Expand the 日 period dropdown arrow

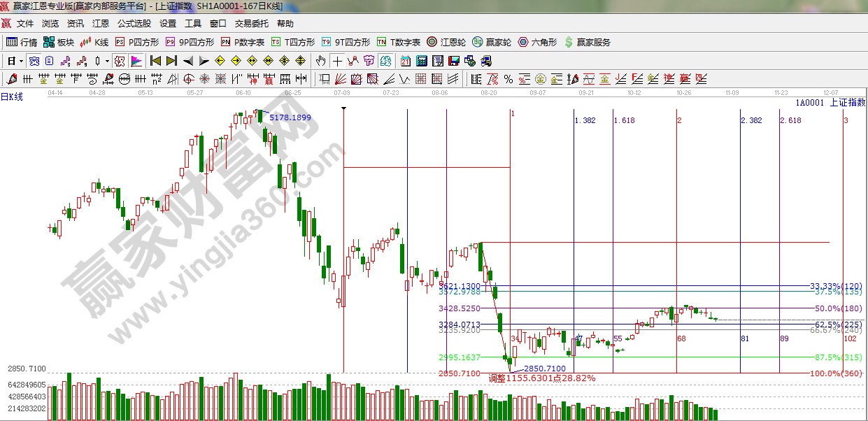pyautogui.click(x=20, y=61)
